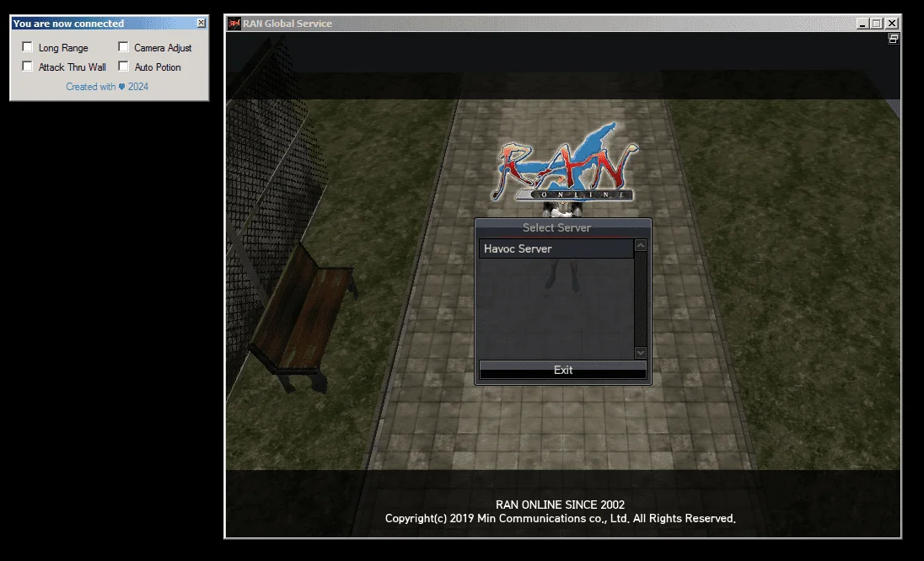This screenshot has height=561, width=924.
Task: Close the RAN Global Service window
Action: 892,24
